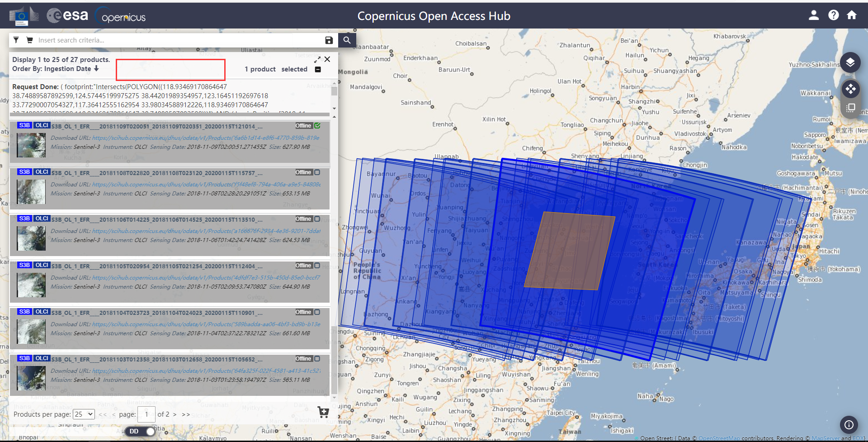Select the 20181103T012358 product checkbox
The width and height of the screenshot is (868, 442).
(317, 359)
